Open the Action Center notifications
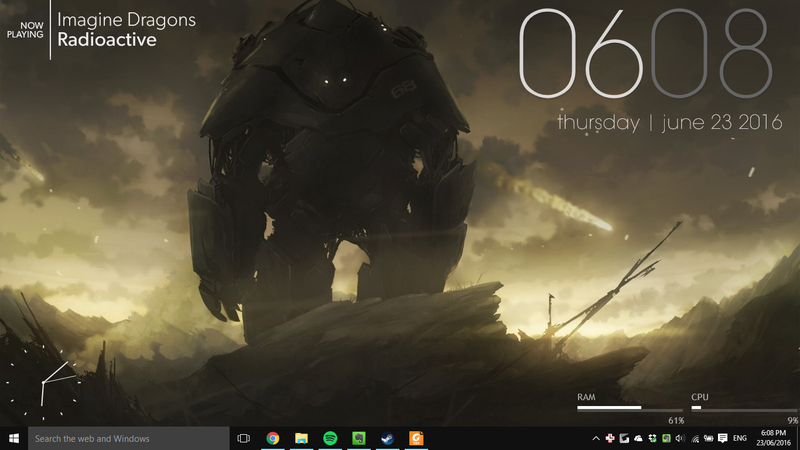This screenshot has height=450, width=800. 722,438
